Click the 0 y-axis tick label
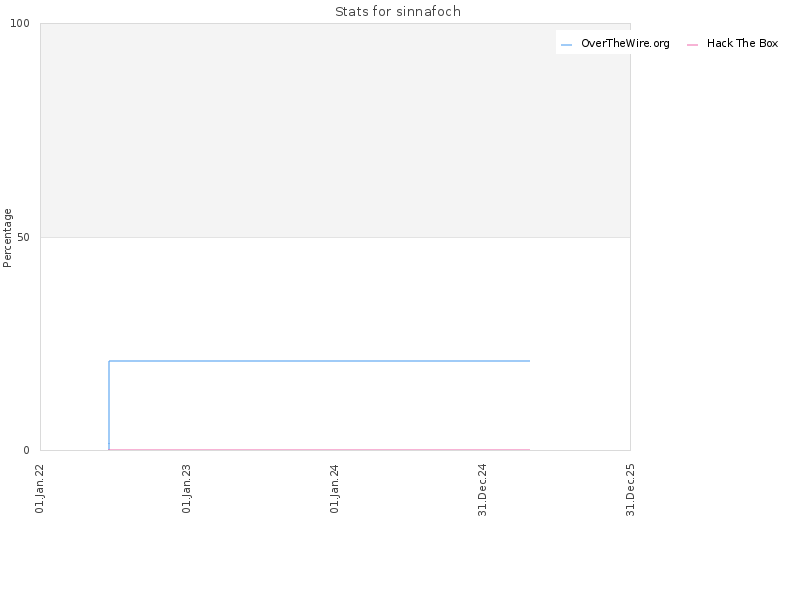The height and width of the screenshot is (600, 800). [x=27, y=450]
